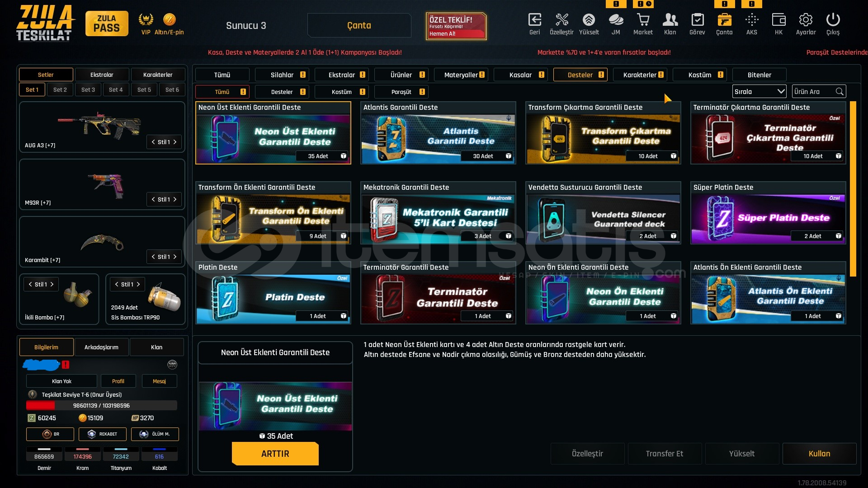The image size is (868, 488).
Task: Open Ayarlar gear settings icon
Action: click(x=806, y=20)
